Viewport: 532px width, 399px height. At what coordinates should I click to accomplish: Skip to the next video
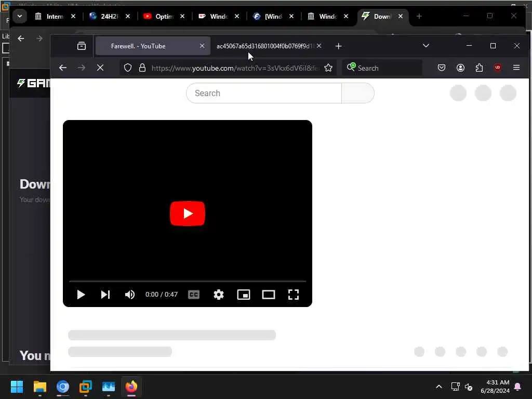point(105,295)
